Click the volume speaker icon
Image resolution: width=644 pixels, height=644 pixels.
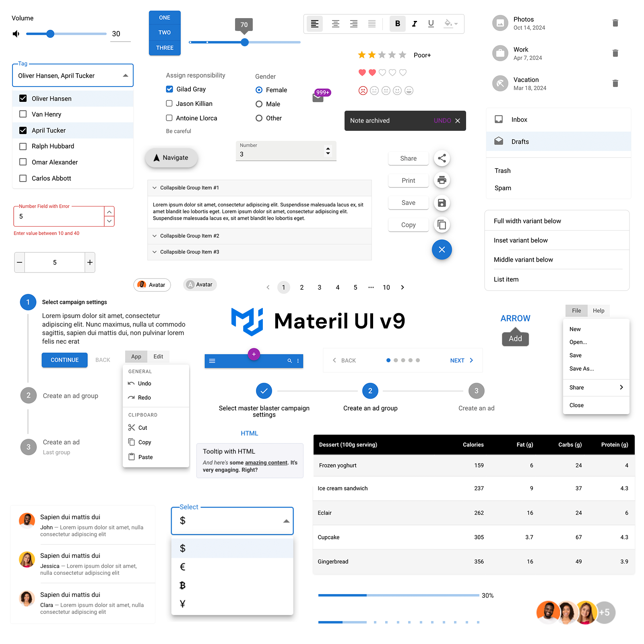(16, 34)
